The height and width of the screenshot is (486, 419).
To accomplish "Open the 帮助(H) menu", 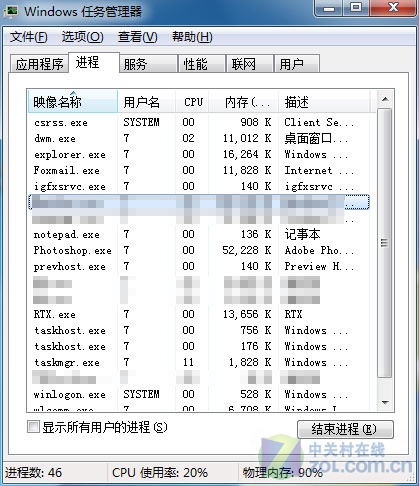I will click(192, 37).
